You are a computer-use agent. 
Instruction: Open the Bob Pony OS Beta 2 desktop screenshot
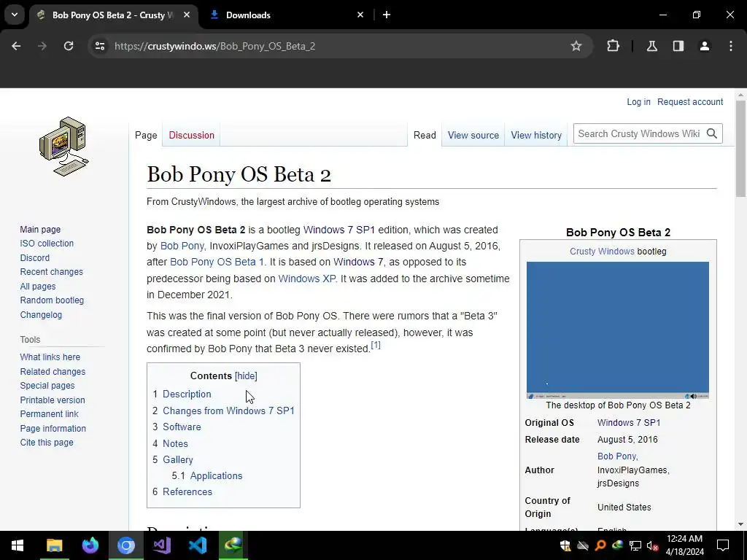tap(617, 330)
